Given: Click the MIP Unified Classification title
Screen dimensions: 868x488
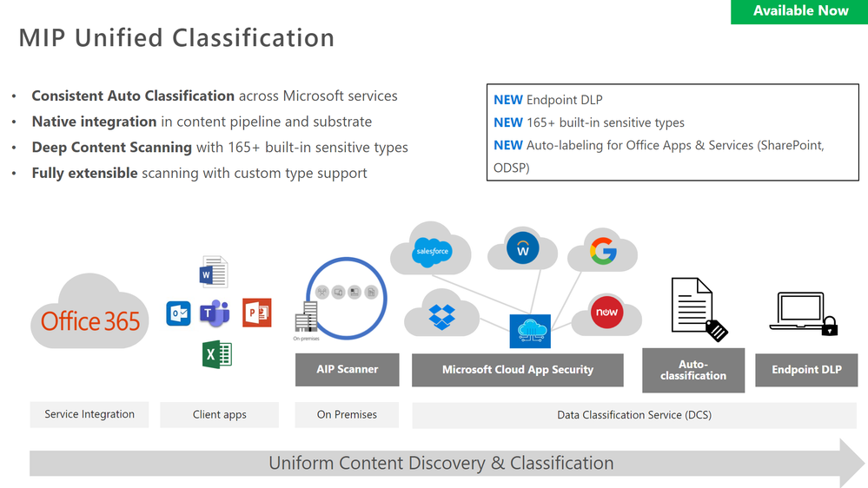Looking at the screenshot, I should 176,38.
